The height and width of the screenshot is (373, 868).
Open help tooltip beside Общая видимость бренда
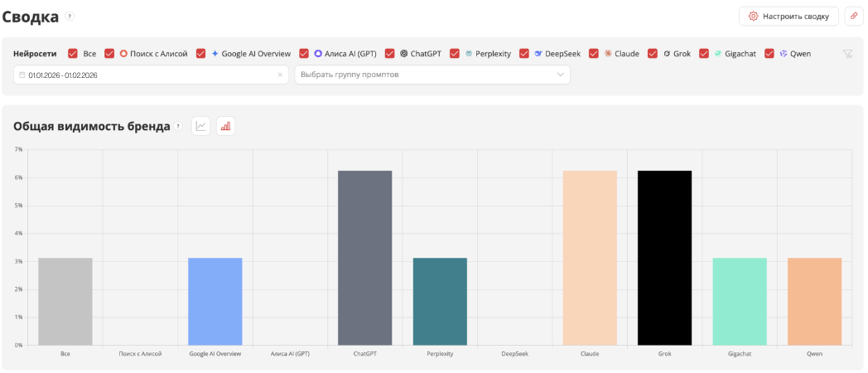[178, 126]
